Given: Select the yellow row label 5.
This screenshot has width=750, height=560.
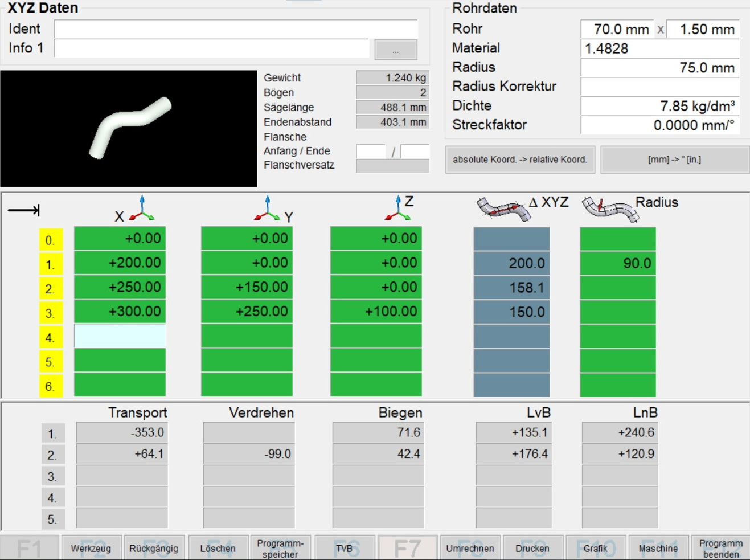Looking at the screenshot, I should pos(50,362).
